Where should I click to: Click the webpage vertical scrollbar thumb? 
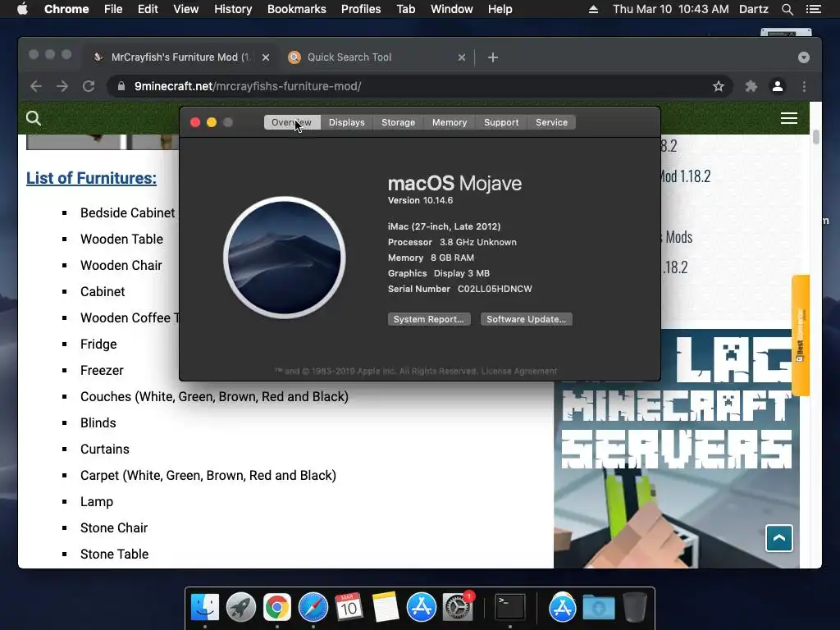(x=816, y=137)
